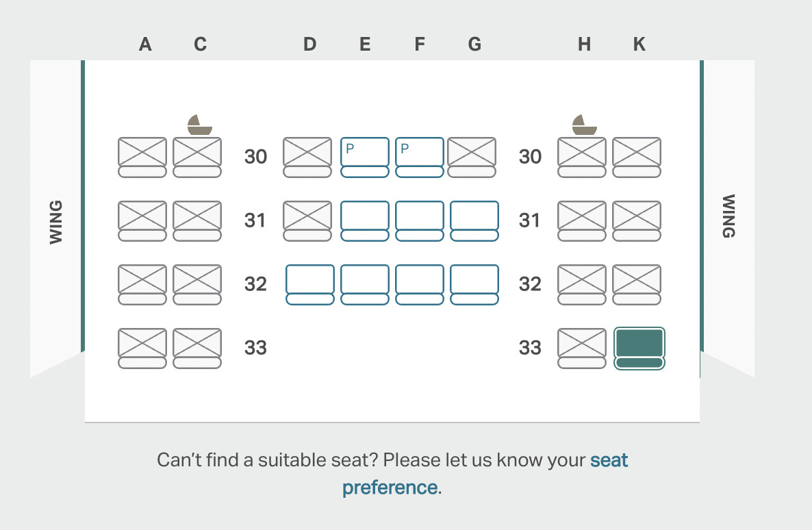
Task: Select available seat 32E
Action: click(x=364, y=285)
